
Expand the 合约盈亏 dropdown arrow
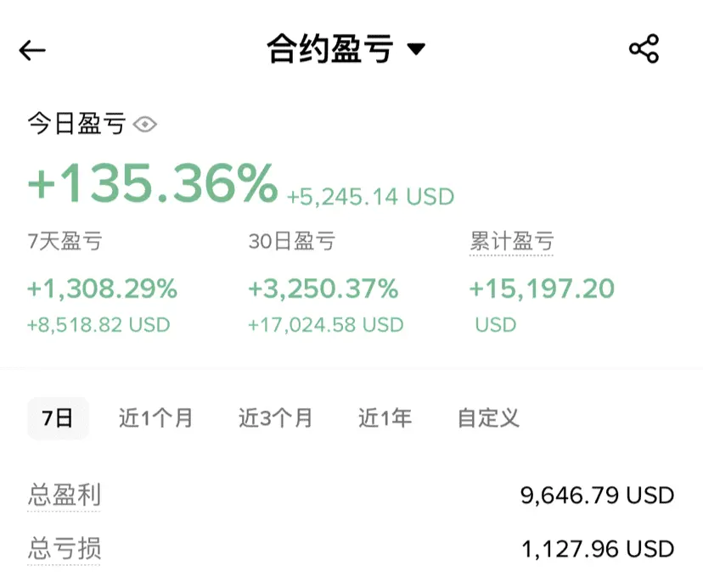416,50
